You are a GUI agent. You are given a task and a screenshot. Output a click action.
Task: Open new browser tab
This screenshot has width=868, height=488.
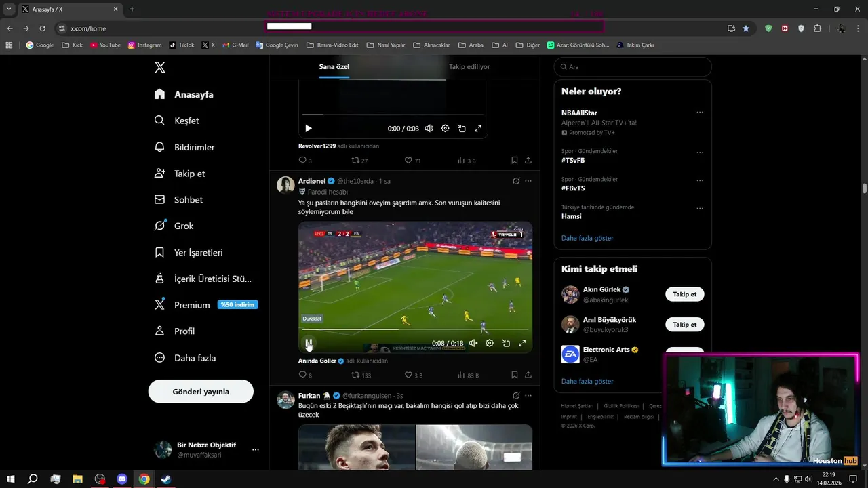pos(132,9)
